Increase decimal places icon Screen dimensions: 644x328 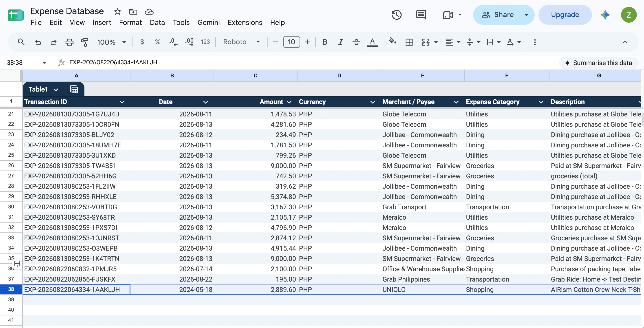click(190, 42)
